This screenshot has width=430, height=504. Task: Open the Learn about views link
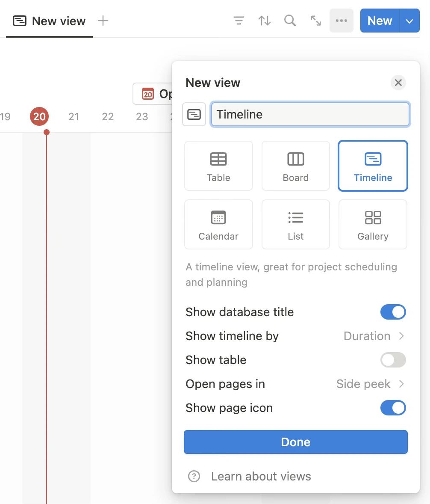(x=261, y=476)
